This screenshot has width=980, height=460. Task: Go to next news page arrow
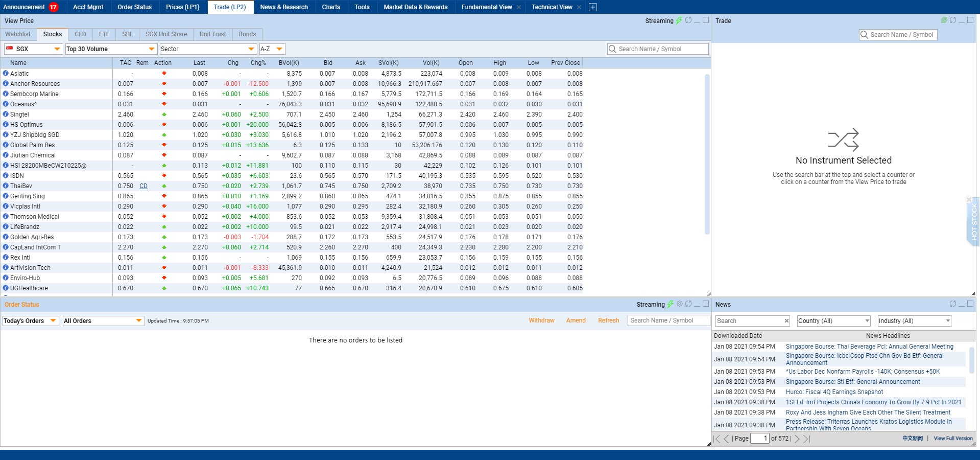tap(797, 439)
